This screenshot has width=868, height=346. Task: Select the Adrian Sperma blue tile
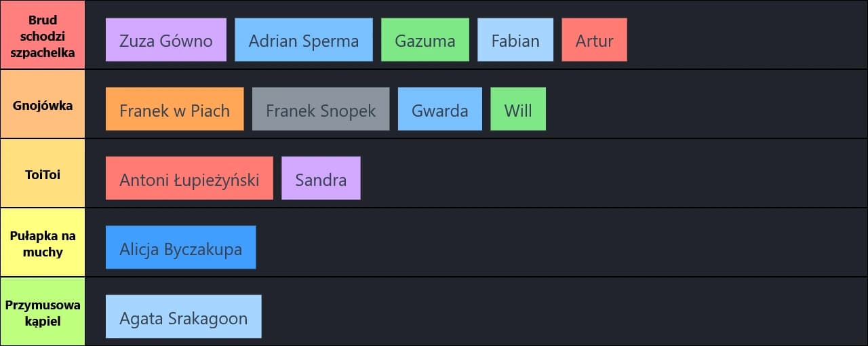tap(304, 40)
